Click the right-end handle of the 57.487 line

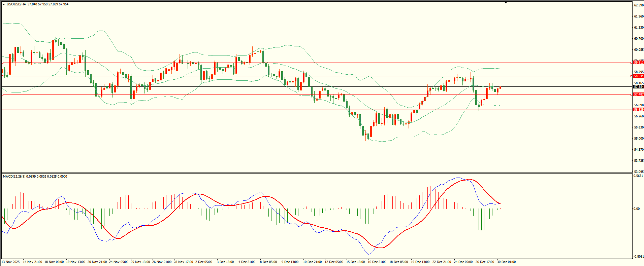[631, 94]
